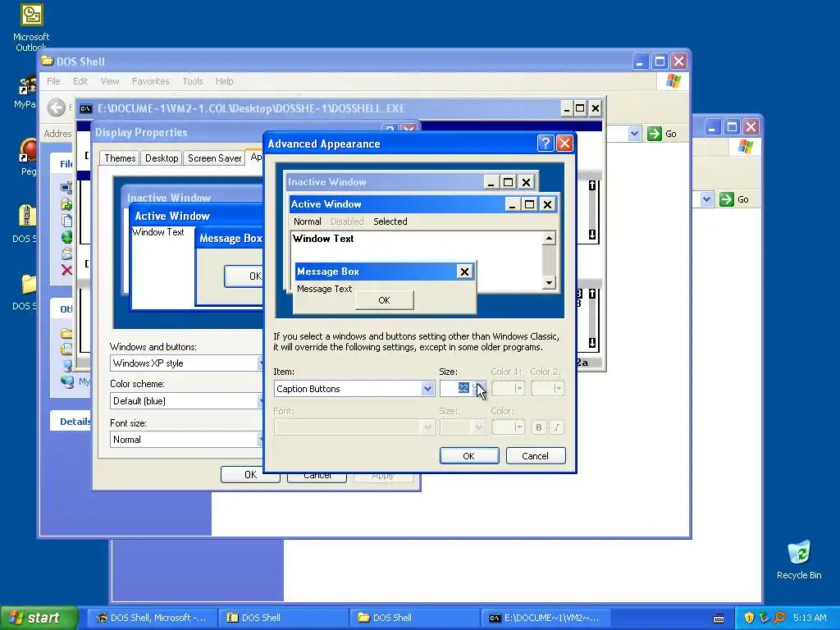Click OK in Display Properties dialog
840x630 pixels.
point(250,475)
